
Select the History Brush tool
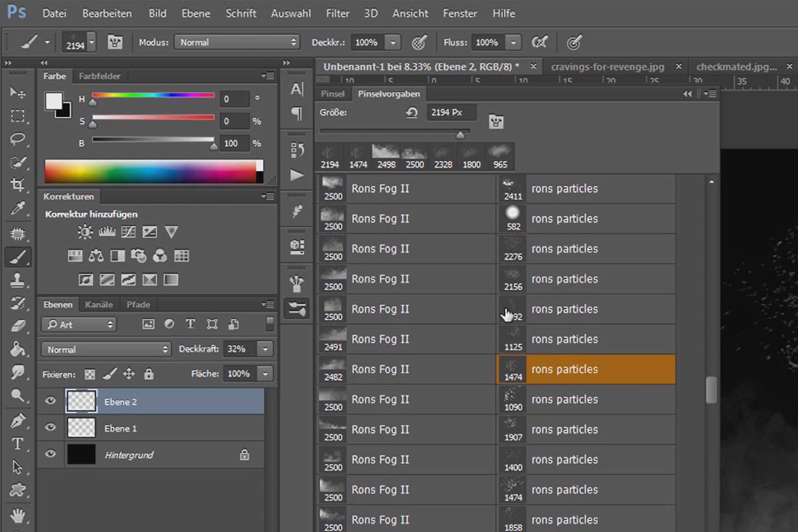point(18,303)
